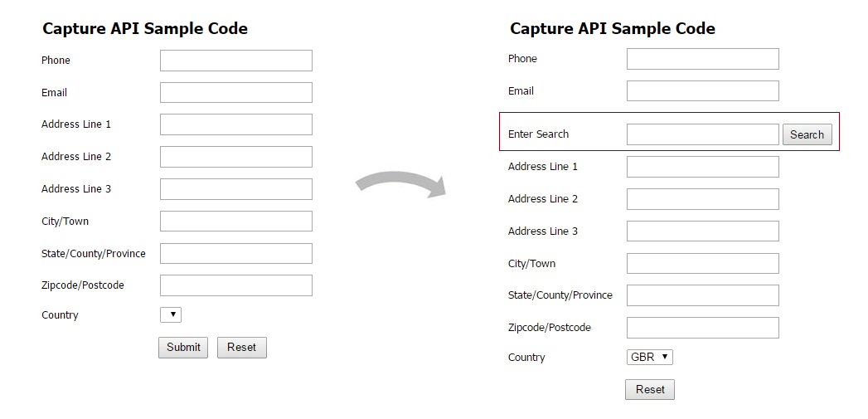The image size is (868, 419).
Task: Click State/County/Province field in left form
Action: [235, 254]
